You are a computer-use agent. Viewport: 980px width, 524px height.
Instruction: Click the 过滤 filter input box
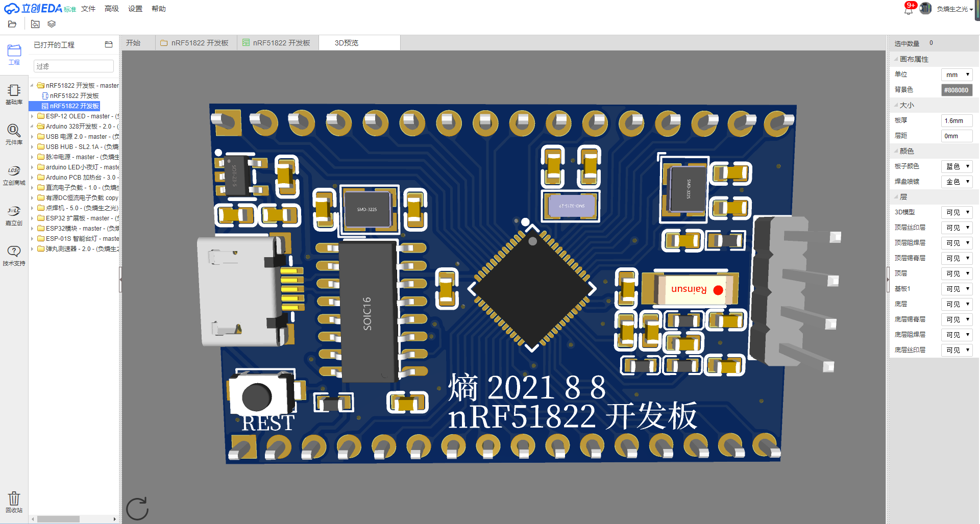[73, 66]
